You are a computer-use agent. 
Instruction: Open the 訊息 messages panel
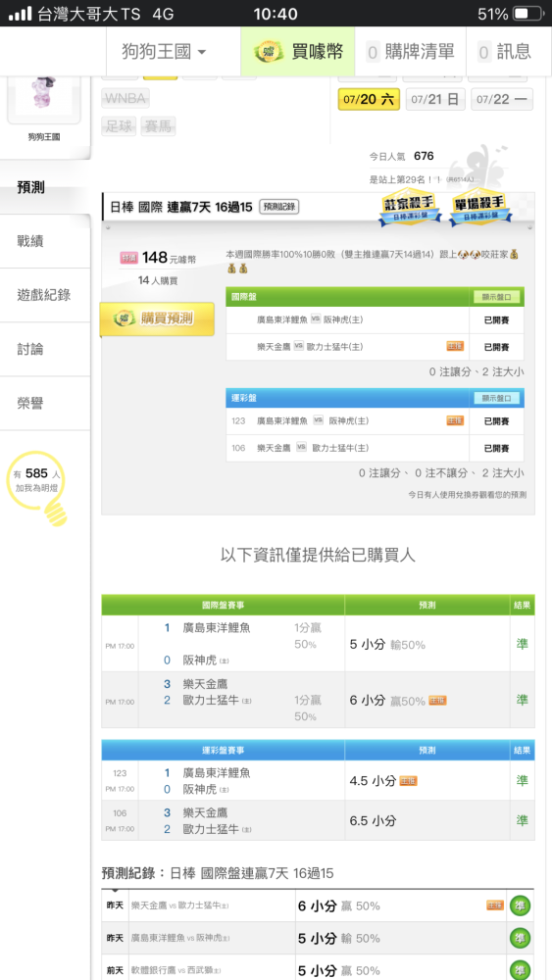point(504,51)
